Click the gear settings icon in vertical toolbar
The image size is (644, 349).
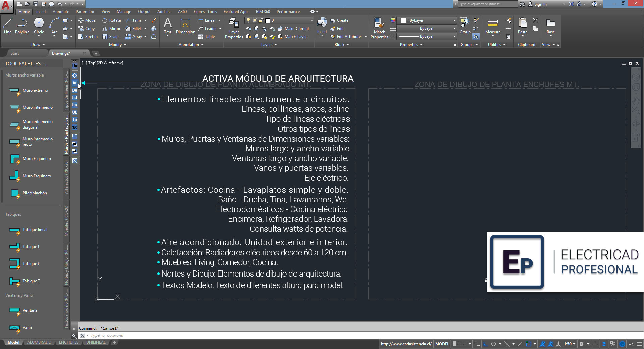75,76
